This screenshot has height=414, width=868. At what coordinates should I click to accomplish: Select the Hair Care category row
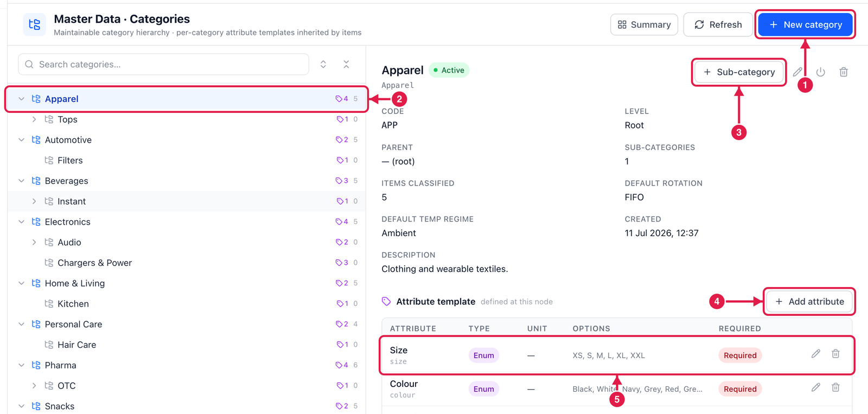(x=187, y=345)
